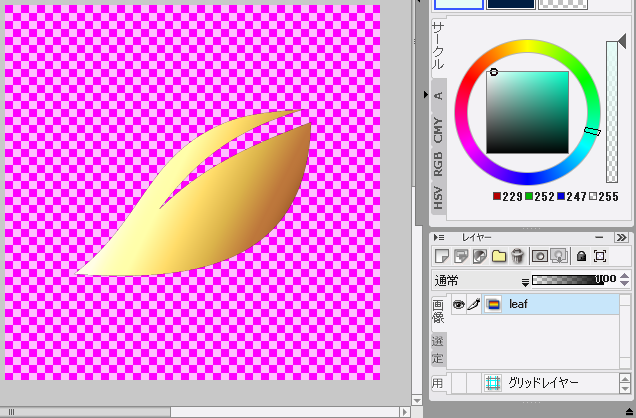
Task: Create a new raster layer
Action: click(x=441, y=257)
